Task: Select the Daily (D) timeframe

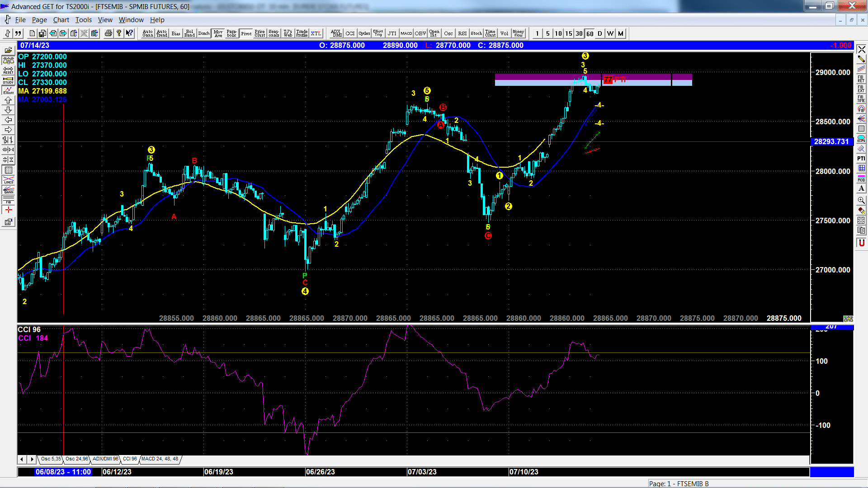Action: coord(600,33)
